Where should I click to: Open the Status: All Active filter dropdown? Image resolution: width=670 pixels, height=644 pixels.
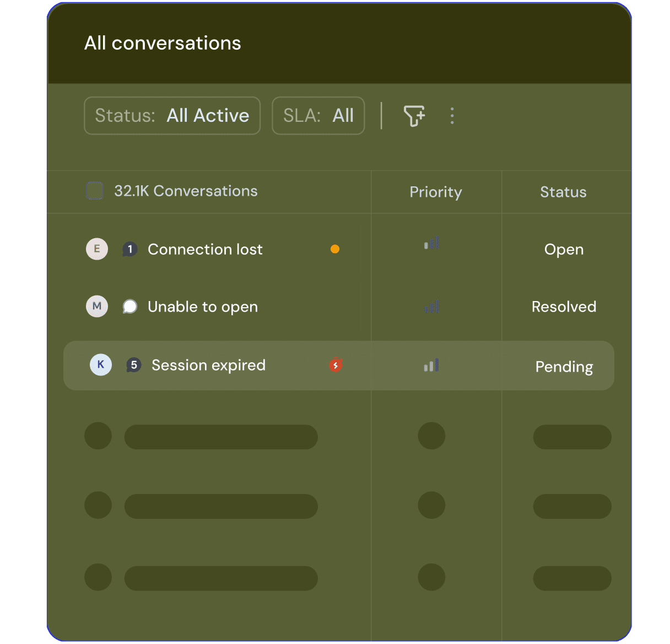coord(172,116)
